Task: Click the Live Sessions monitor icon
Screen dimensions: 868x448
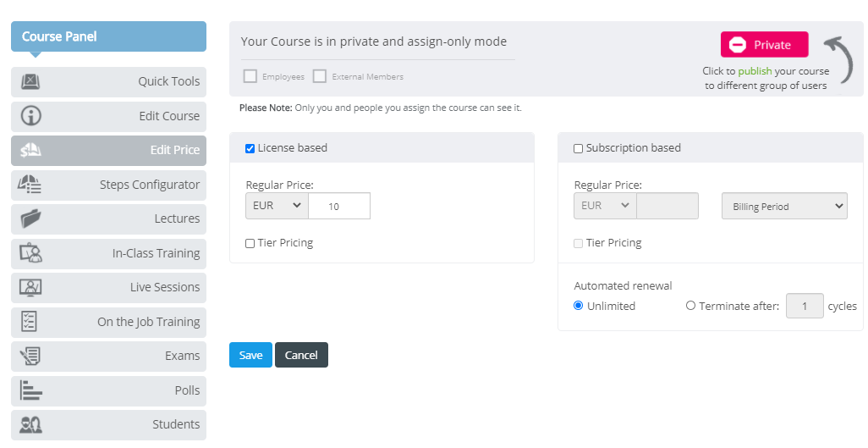Action: click(30, 287)
